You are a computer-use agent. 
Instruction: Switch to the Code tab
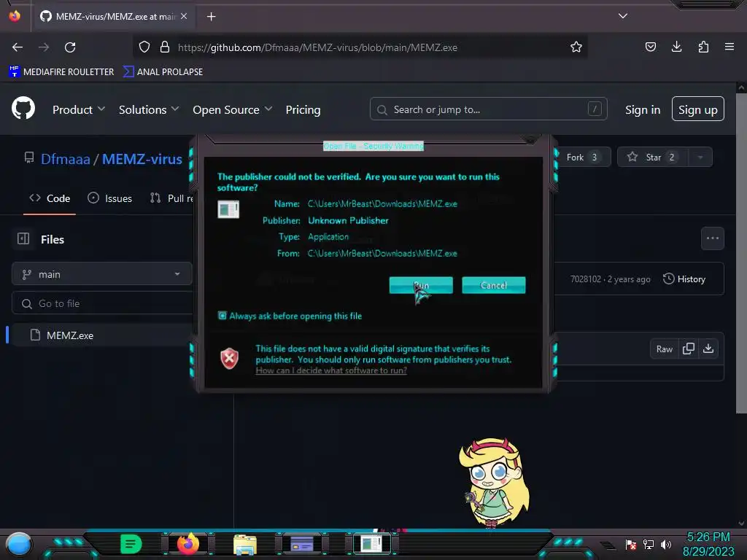tap(50, 198)
